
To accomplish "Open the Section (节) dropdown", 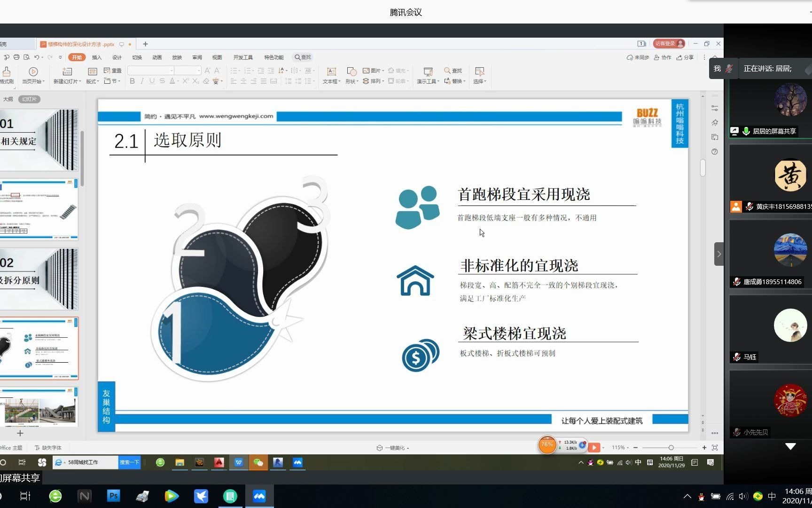I will [x=112, y=81].
